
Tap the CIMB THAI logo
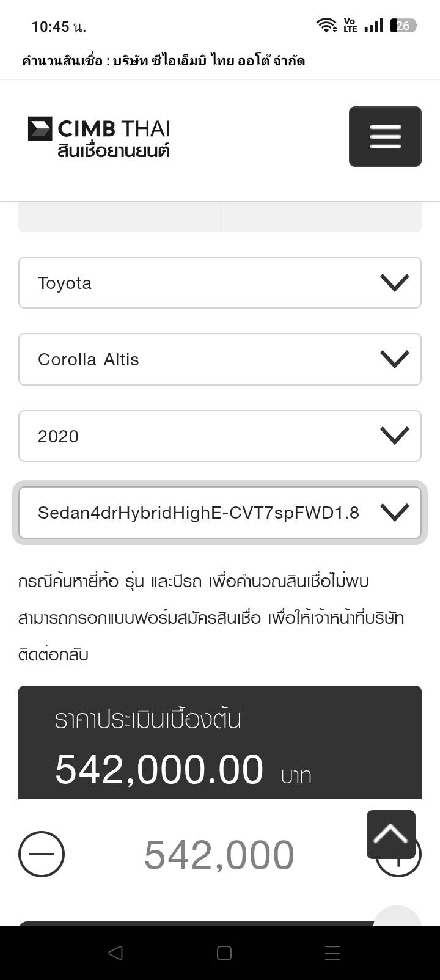[99, 136]
